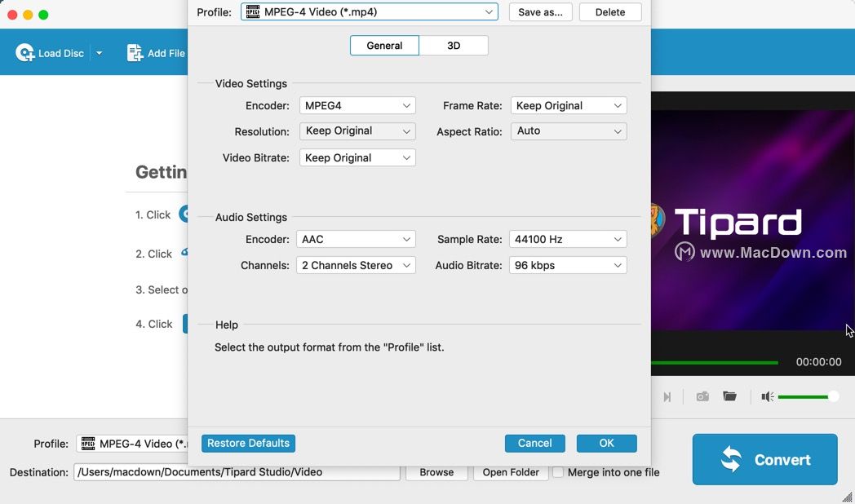Open the folder icon in player controls
This screenshot has width=855, height=504.
click(729, 396)
